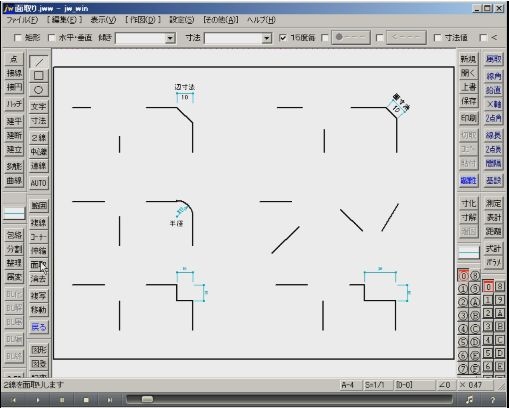Open the 寸法 dropdown list

coord(266,38)
